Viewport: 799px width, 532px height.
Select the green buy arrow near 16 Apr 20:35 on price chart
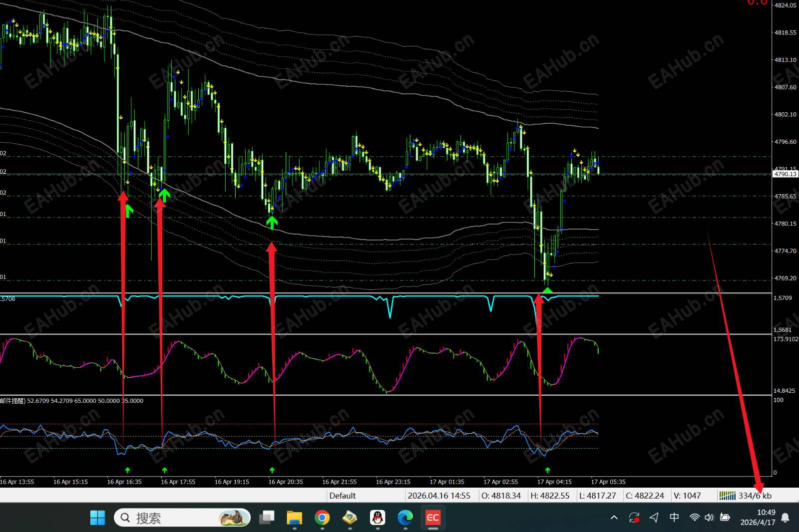coord(272,222)
